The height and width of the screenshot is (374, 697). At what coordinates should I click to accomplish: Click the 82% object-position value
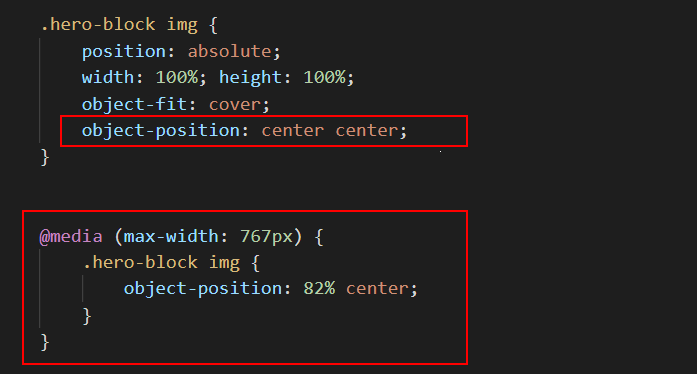pos(319,289)
